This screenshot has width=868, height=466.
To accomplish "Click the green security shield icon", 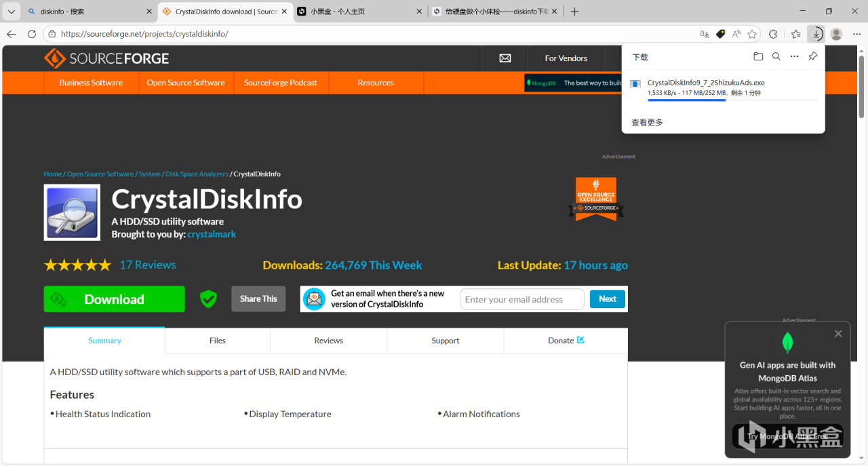I will coord(208,299).
